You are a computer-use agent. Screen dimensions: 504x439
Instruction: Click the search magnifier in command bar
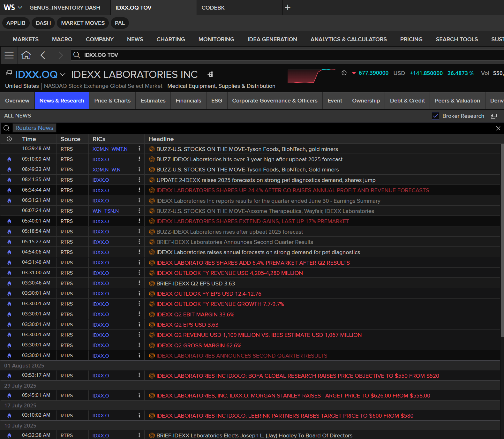pyautogui.click(x=77, y=55)
